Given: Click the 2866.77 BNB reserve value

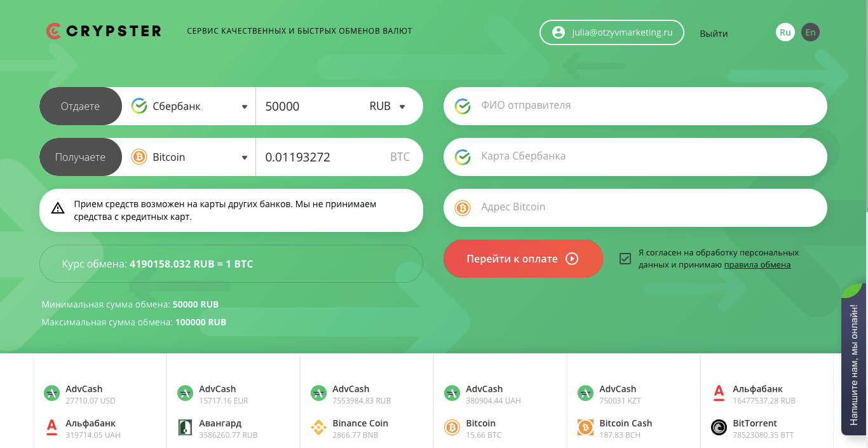Looking at the screenshot, I should [x=355, y=435].
